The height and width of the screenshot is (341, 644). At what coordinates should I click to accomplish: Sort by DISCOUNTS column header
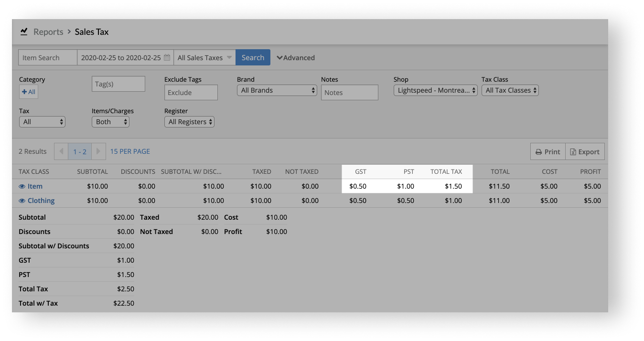pyautogui.click(x=138, y=171)
